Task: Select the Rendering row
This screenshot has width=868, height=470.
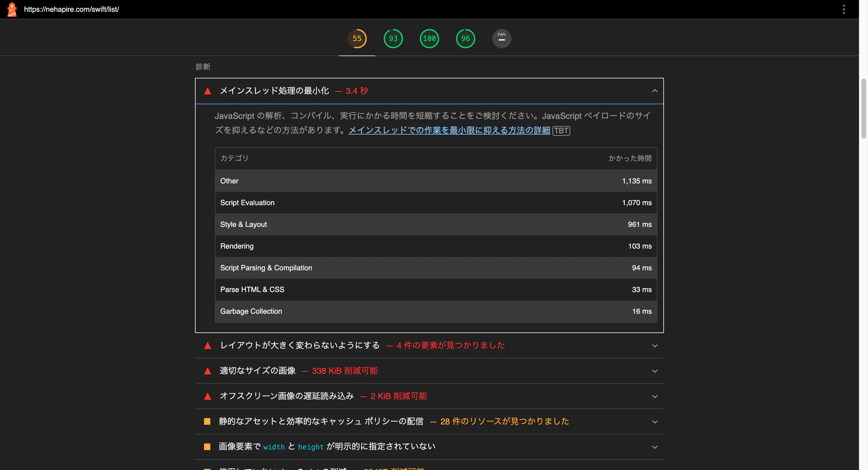Action: click(x=436, y=246)
